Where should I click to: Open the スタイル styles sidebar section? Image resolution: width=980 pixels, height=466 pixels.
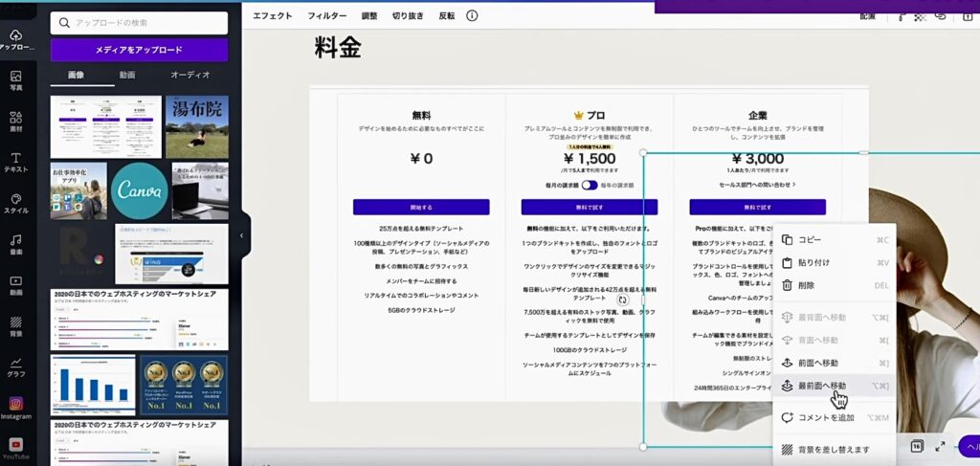(16, 203)
